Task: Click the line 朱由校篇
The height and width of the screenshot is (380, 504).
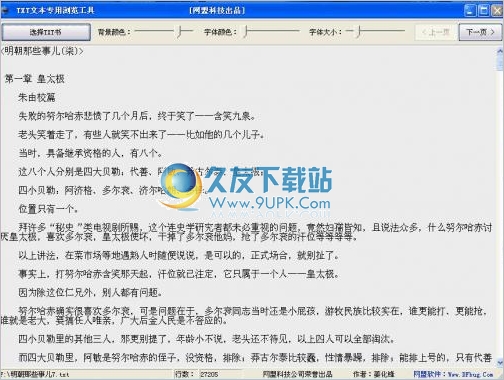Action: tap(37, 97)
